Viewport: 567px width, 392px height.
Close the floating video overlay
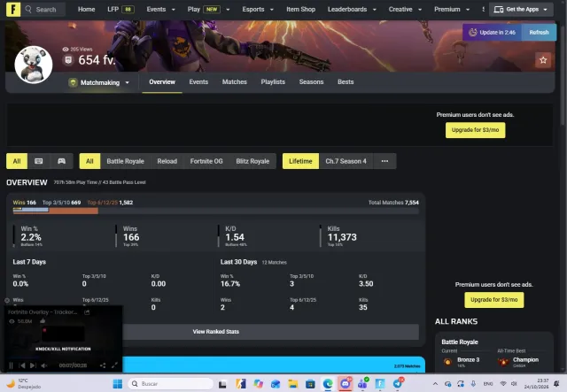[x=7, y=300]
